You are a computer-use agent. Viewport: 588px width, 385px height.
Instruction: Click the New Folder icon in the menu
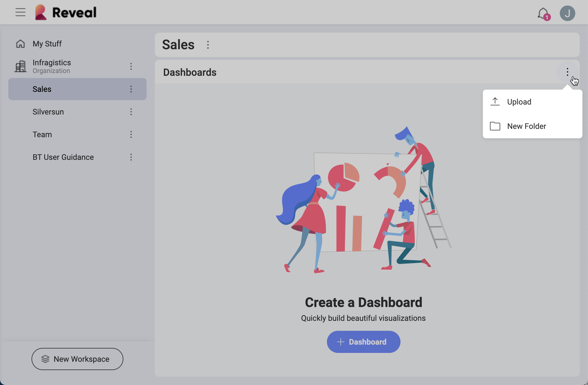495,126
